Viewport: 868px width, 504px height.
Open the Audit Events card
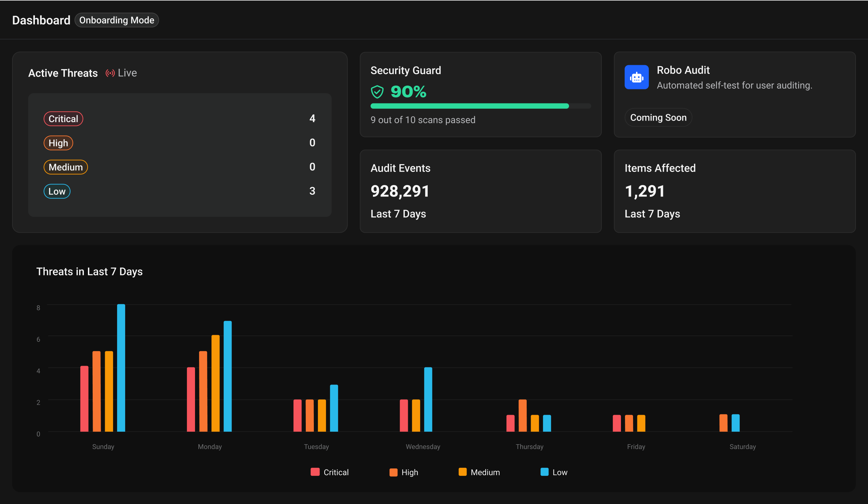click(x=480, y=191)
